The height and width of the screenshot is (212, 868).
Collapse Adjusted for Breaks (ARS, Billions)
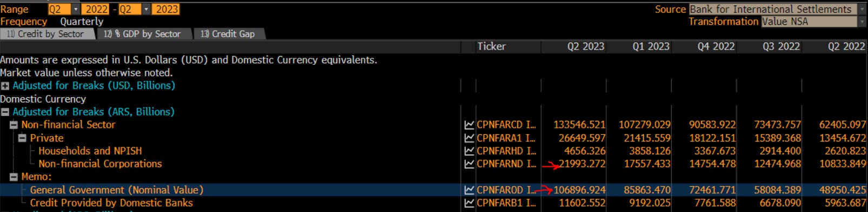click(5, 112)
